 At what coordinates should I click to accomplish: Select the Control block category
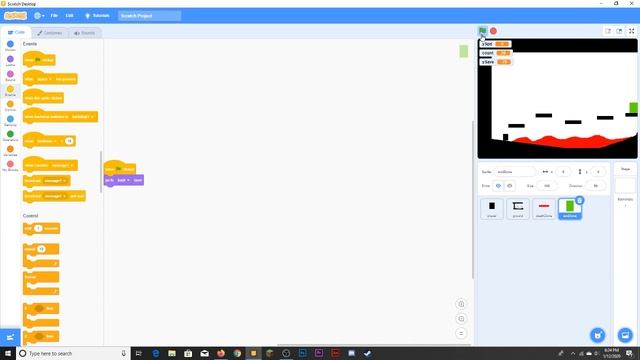coord(10,106)
